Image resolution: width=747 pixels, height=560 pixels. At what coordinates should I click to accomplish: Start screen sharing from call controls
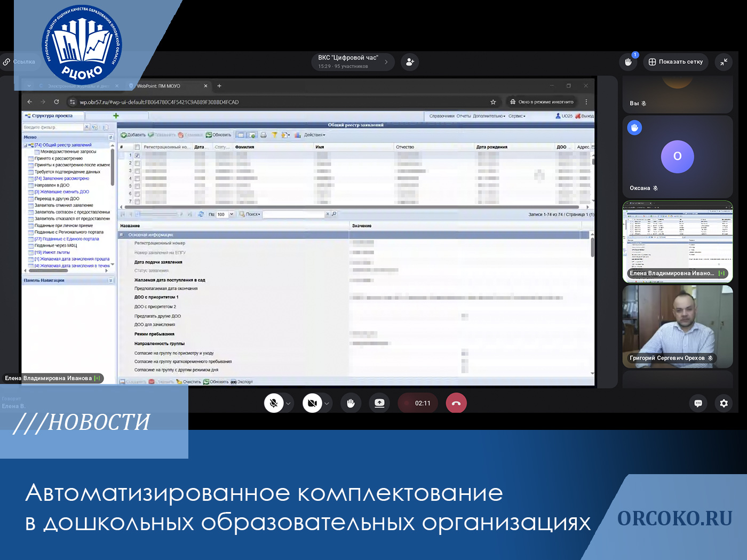click(x=379, y=403)
